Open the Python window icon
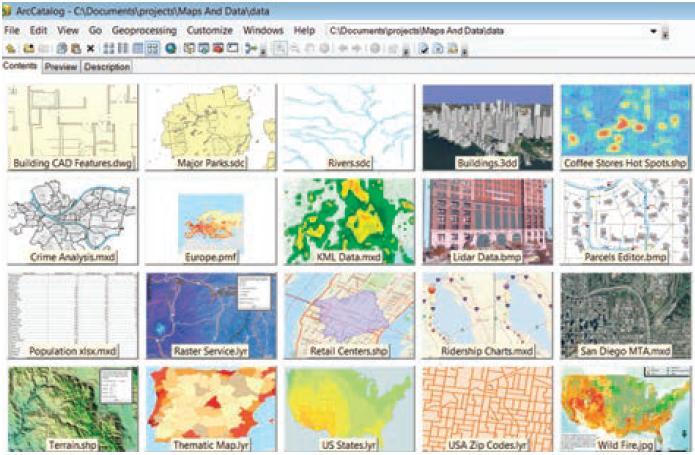The width and height of the screenshot is (695, 455). pyautogui.click(x=233, y=48)
